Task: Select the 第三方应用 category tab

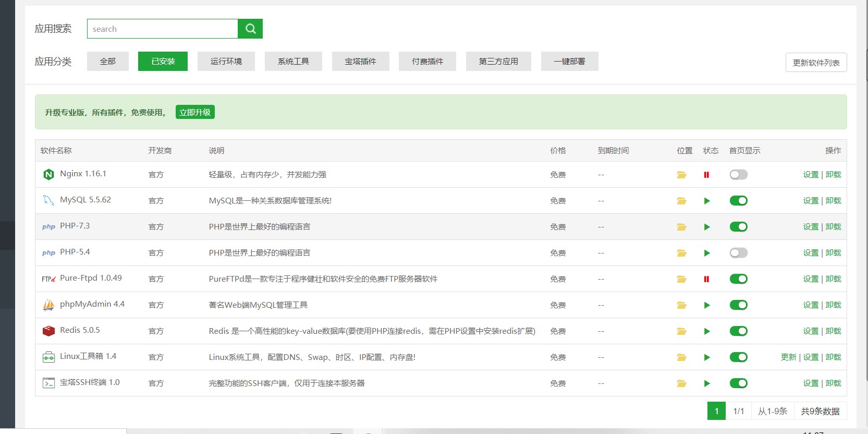Action: [498, 61]
